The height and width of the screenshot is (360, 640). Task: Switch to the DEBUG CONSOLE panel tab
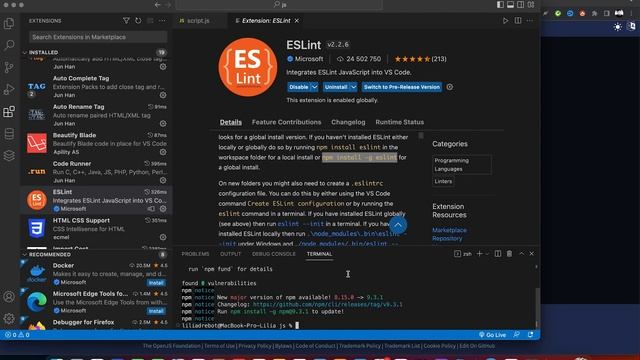[273, 254]
